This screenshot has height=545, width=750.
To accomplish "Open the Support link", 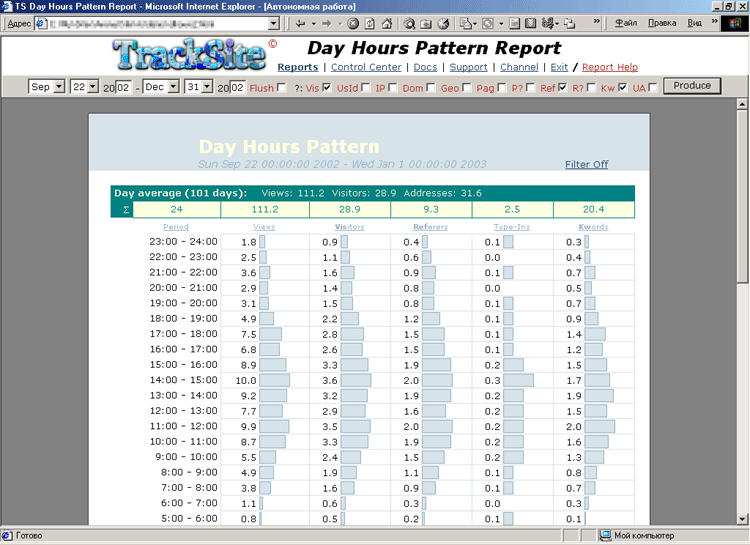I will click(468, 67).
